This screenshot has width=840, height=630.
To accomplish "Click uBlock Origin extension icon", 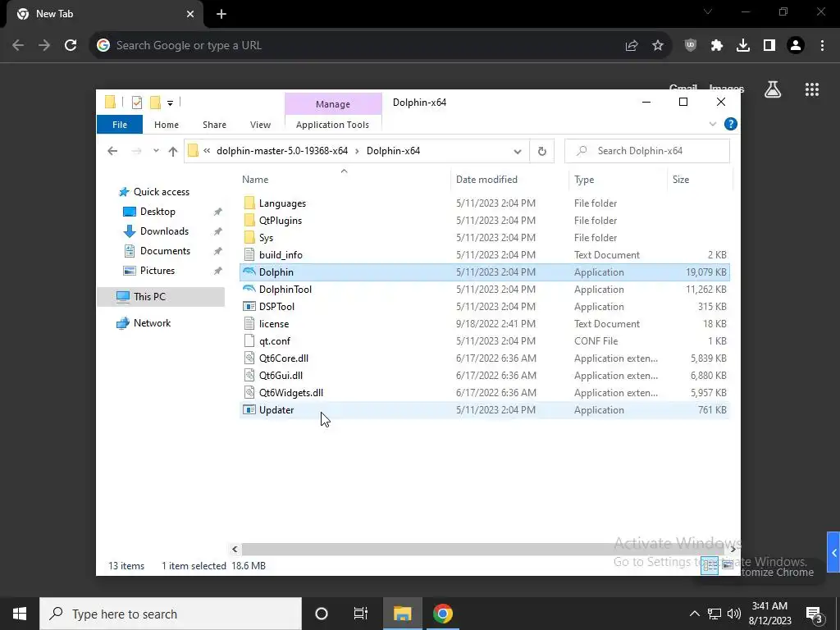I will coord(690,46).
